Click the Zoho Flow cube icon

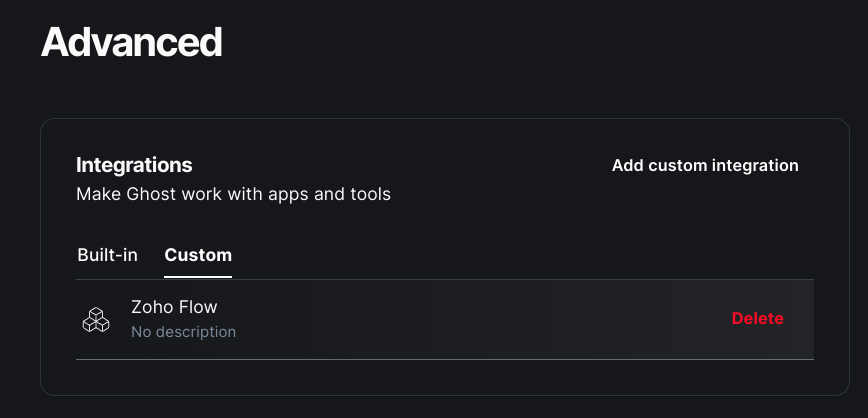95,319
